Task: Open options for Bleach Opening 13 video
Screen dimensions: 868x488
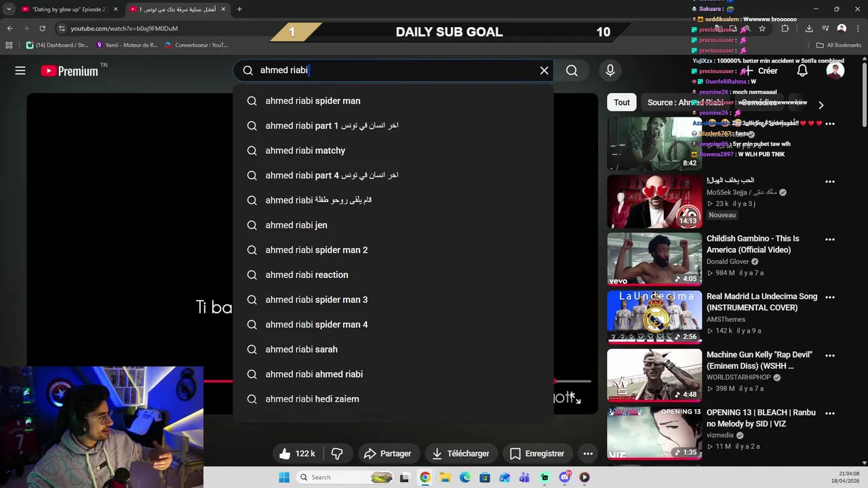Action: [x=830, y=413]
